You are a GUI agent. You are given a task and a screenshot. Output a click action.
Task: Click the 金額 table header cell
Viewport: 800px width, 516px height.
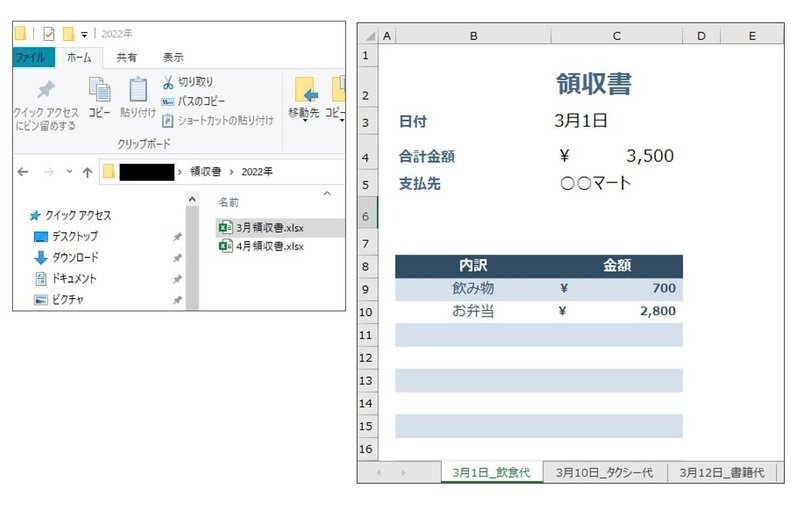pos(617,265)
